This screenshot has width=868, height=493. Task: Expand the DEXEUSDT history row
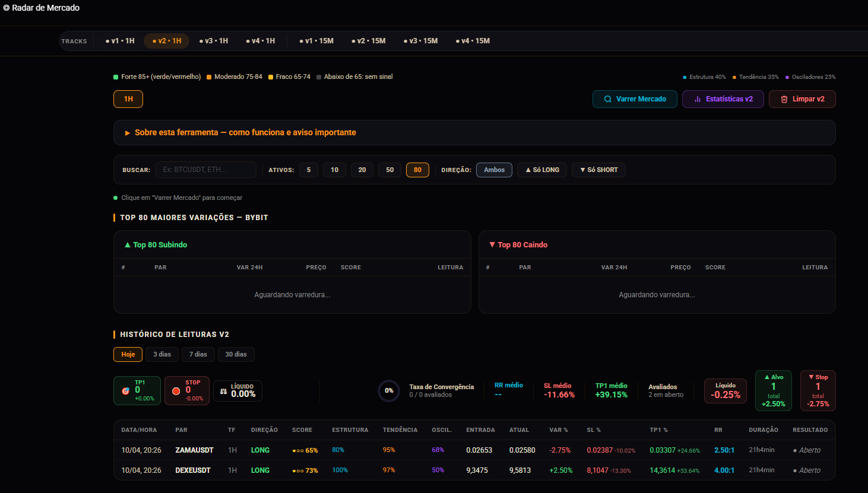click(474, 470)
